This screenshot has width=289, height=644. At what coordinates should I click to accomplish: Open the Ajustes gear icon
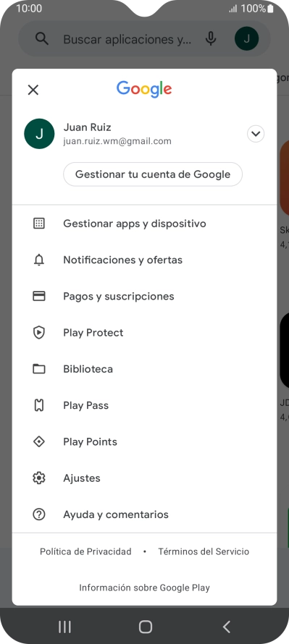click(x=39, y=478)
